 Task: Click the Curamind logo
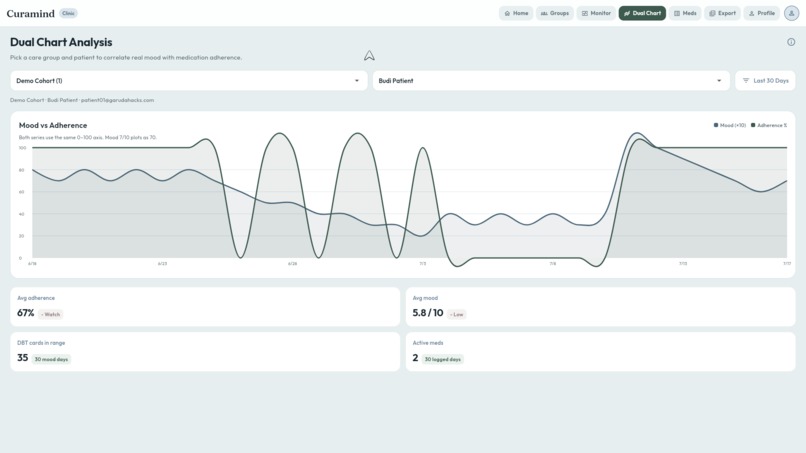pyautogui.click(x=30, y=14)
